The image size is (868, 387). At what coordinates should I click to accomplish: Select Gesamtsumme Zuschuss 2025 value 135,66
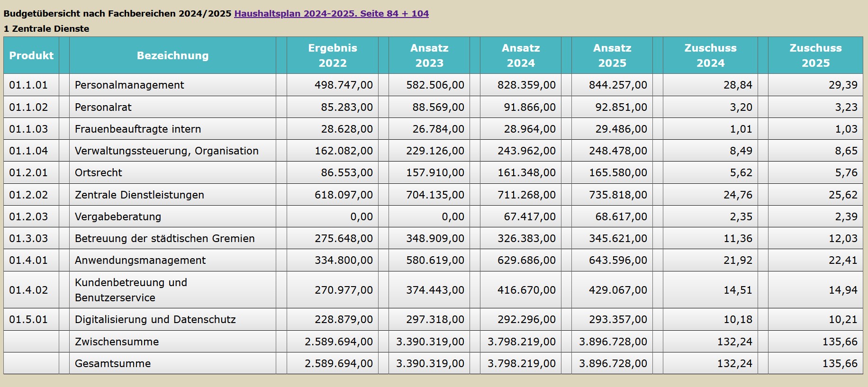(x=840, y=363)
